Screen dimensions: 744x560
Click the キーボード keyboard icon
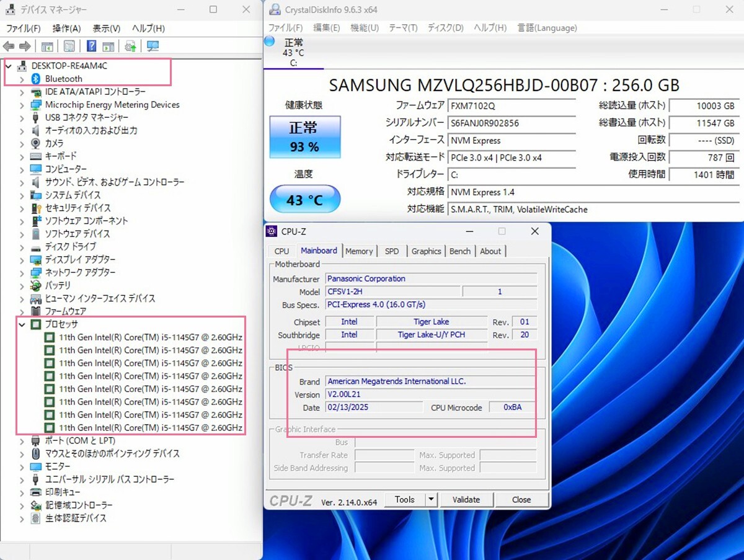pyautogui.click(x=36, y=156)
